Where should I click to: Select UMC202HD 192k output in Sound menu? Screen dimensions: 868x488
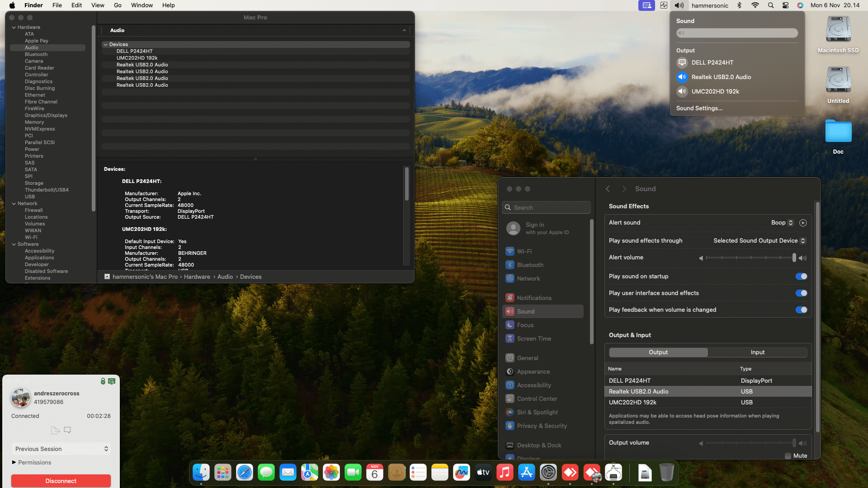click(737, 91)
